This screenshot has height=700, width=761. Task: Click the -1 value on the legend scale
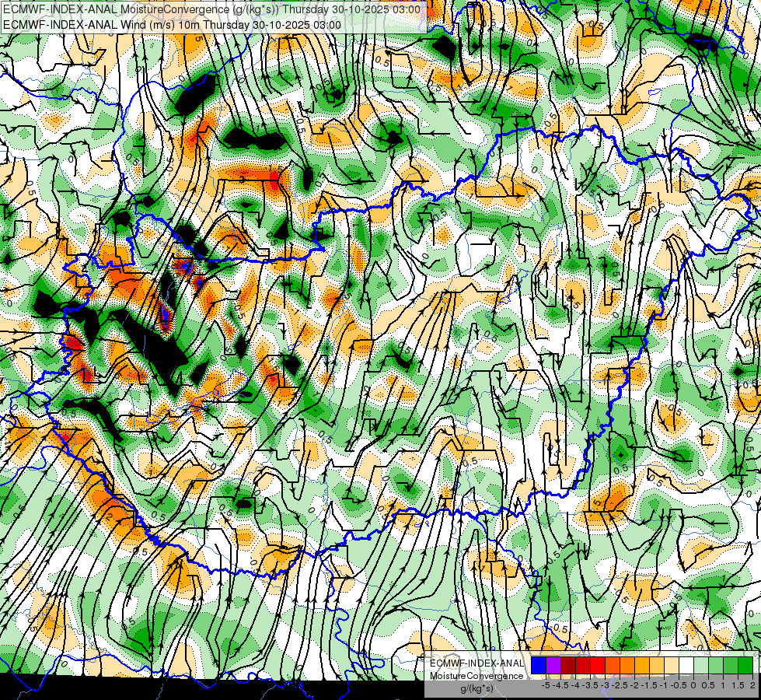pyautogui.click(x=664, y=685)
